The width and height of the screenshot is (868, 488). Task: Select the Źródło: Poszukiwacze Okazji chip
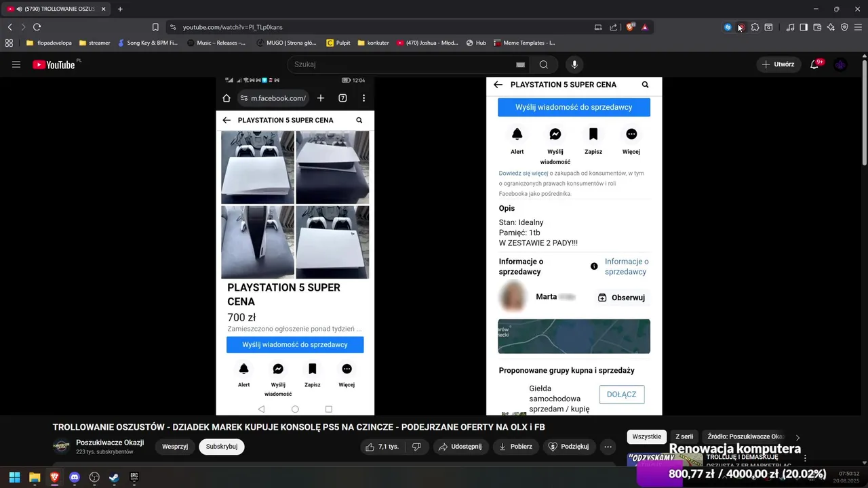pos(745,436)
